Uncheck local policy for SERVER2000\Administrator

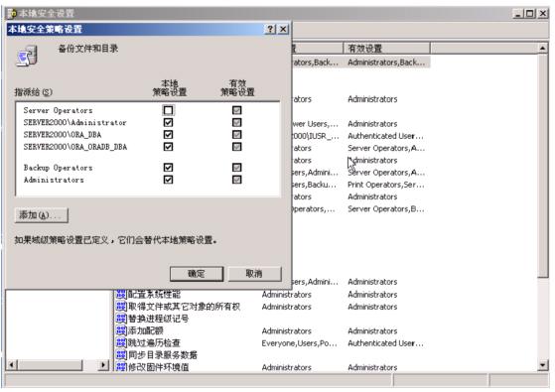(168, 122)
